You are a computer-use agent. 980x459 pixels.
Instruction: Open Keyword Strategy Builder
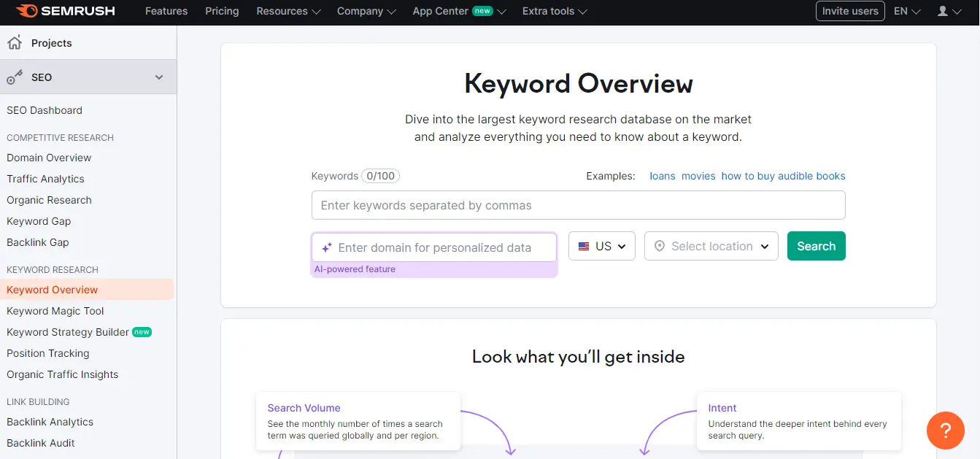click(68, 332)
